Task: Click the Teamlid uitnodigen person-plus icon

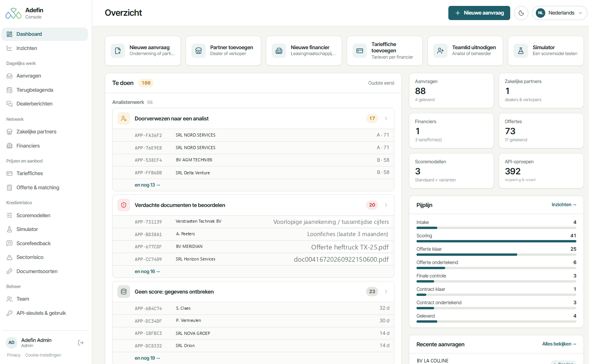Action: [440, 51]
